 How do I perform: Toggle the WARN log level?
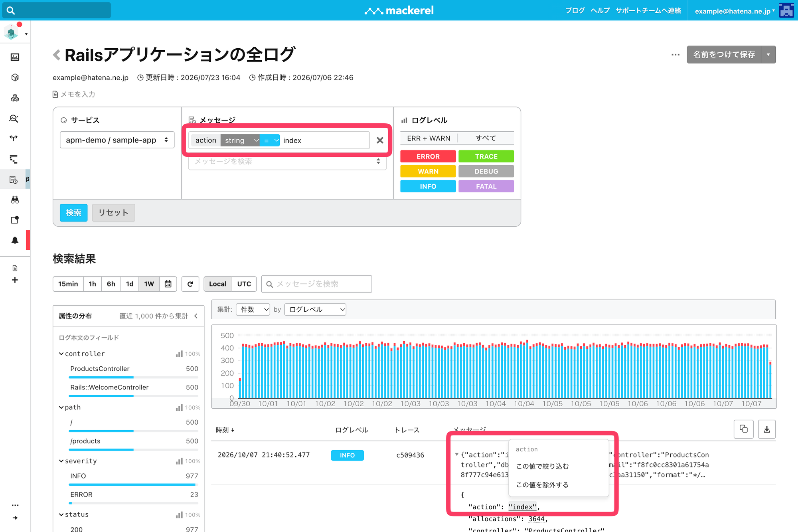pos(428,171)
